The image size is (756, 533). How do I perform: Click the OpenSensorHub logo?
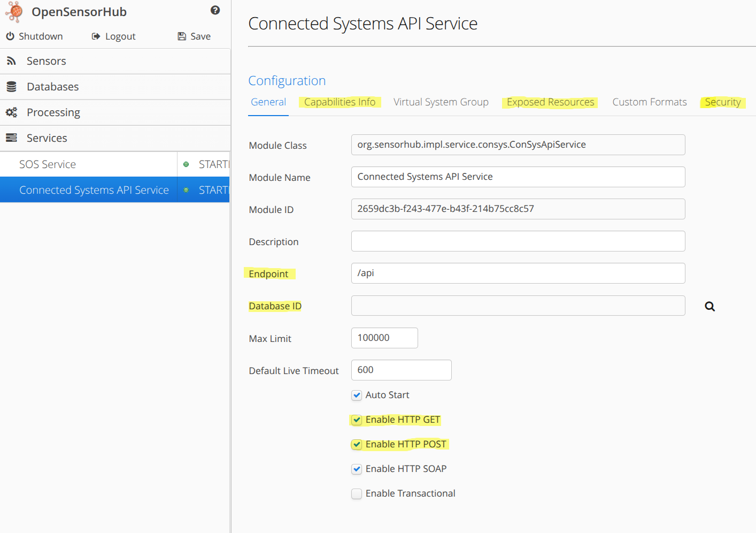(x=13, y=11)
